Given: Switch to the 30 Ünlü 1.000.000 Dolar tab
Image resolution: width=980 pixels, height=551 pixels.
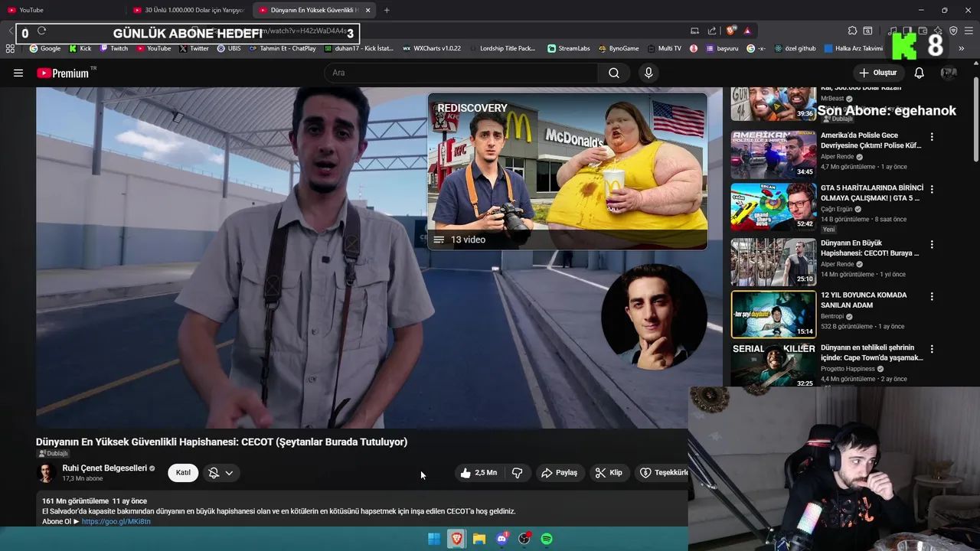Looking at the screenshot, I should (188, 10).
